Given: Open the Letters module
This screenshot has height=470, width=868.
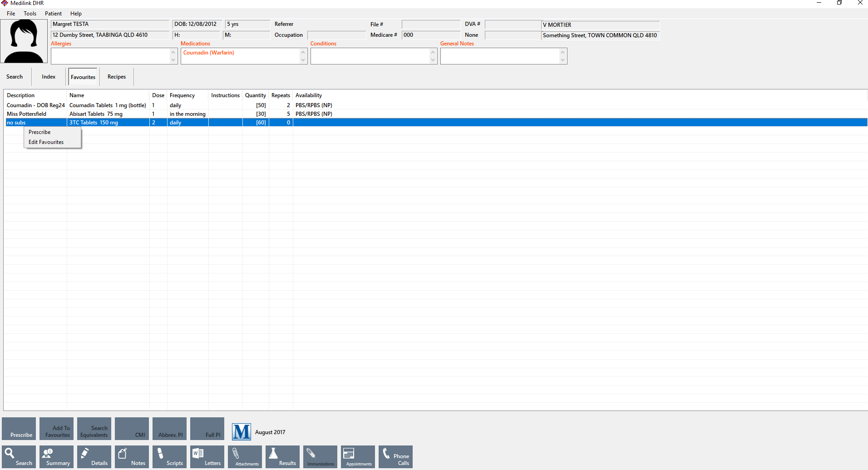Looking at the screenshot, I should (x=207, y=456).
